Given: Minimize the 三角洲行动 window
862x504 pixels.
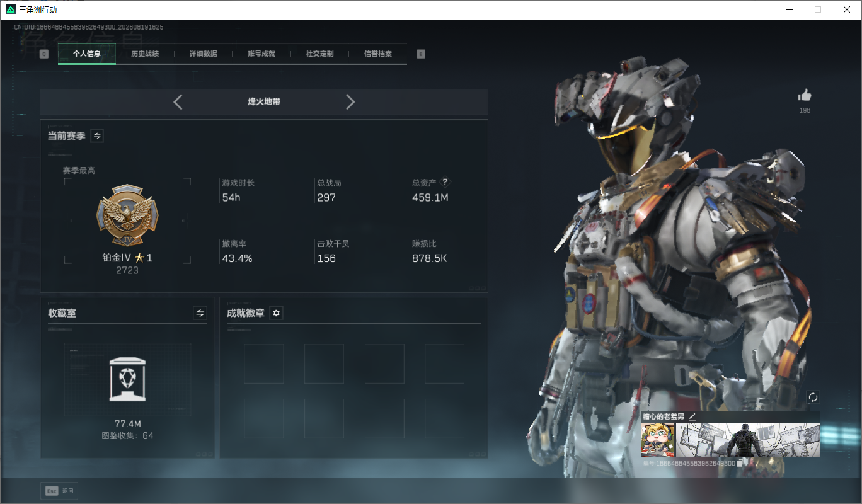Looking at the screenshot, I should point(789,9).
